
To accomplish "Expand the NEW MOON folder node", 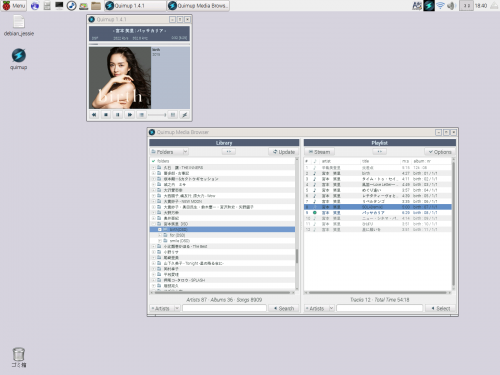I will [153, 201].
